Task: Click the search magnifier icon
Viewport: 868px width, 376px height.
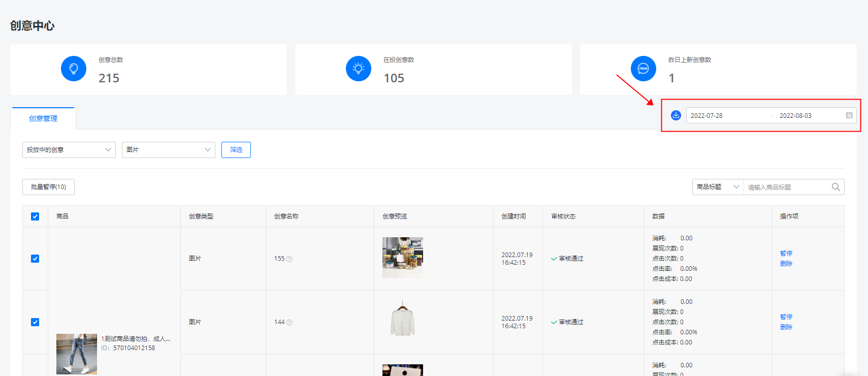Action: click(x=835, y=187)
